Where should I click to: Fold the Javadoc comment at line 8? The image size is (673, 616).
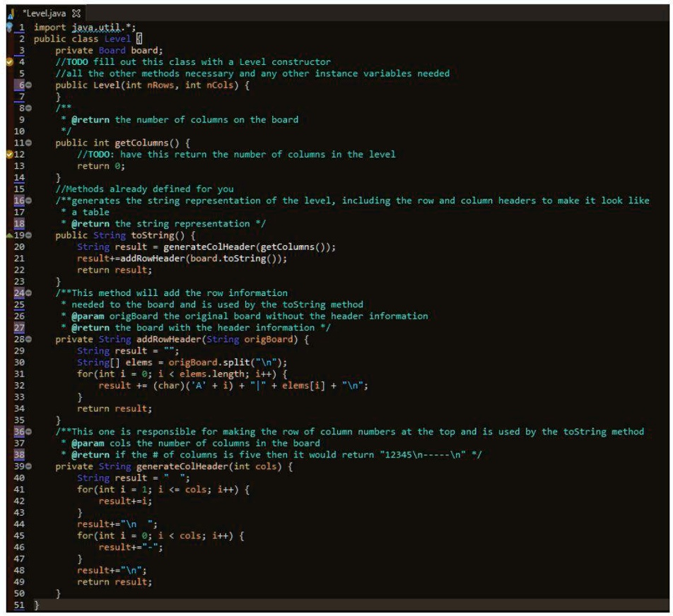(28, 108)
